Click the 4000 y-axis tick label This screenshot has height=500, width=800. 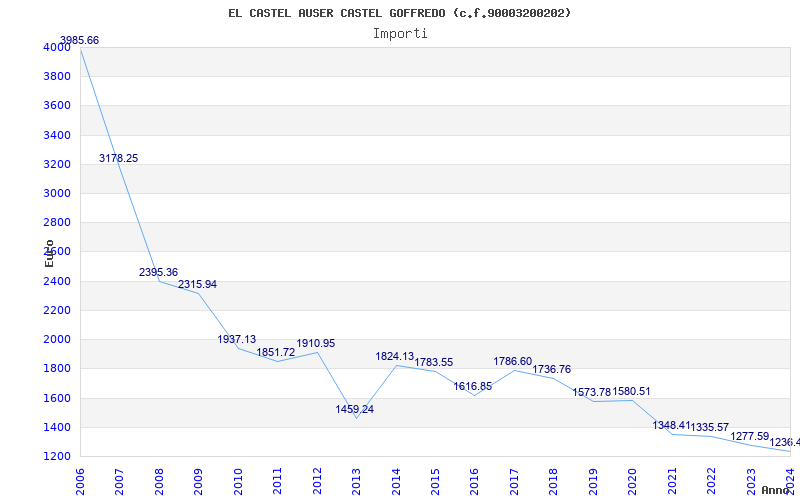point(58,47)
